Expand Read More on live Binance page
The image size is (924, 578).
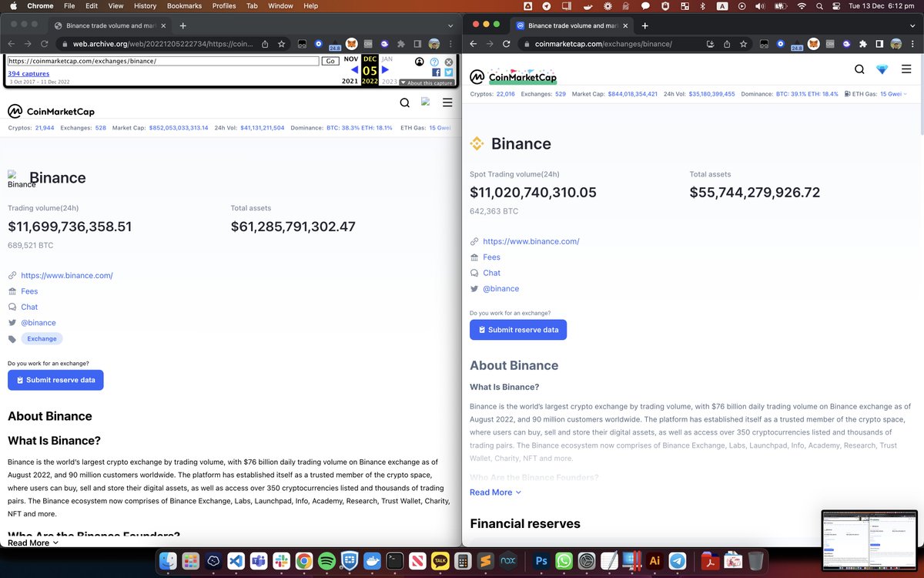pos(495,492)
